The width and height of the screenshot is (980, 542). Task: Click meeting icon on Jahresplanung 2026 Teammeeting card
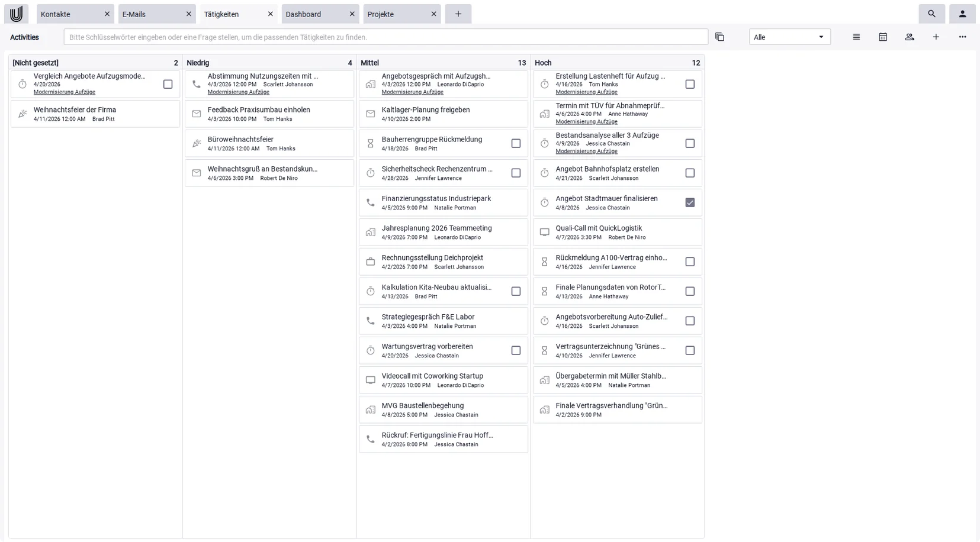pyautogui.click(x=371, y=232)
